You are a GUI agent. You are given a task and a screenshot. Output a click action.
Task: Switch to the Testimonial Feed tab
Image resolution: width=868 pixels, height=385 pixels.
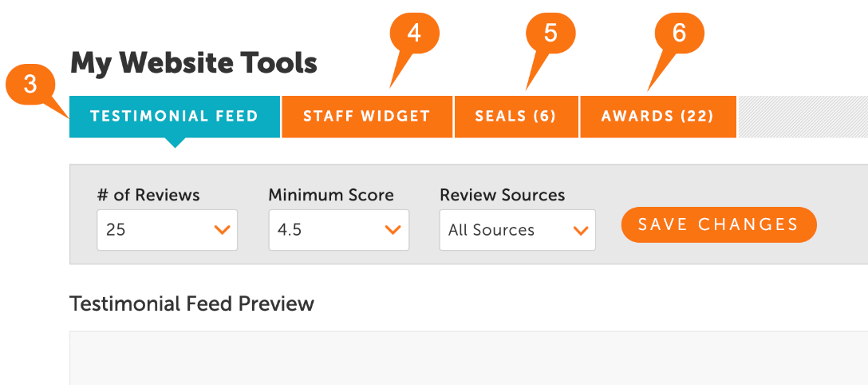point(175,117)
